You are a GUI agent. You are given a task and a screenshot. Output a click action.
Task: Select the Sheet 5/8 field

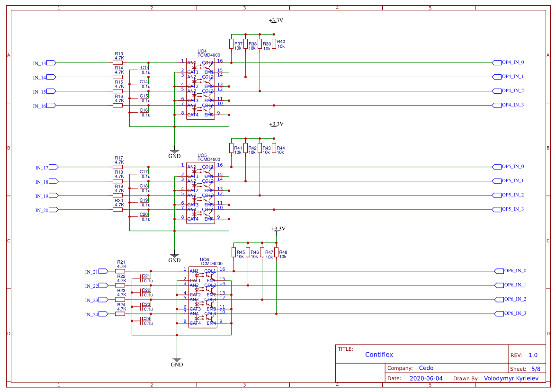[x=526, y=368]
